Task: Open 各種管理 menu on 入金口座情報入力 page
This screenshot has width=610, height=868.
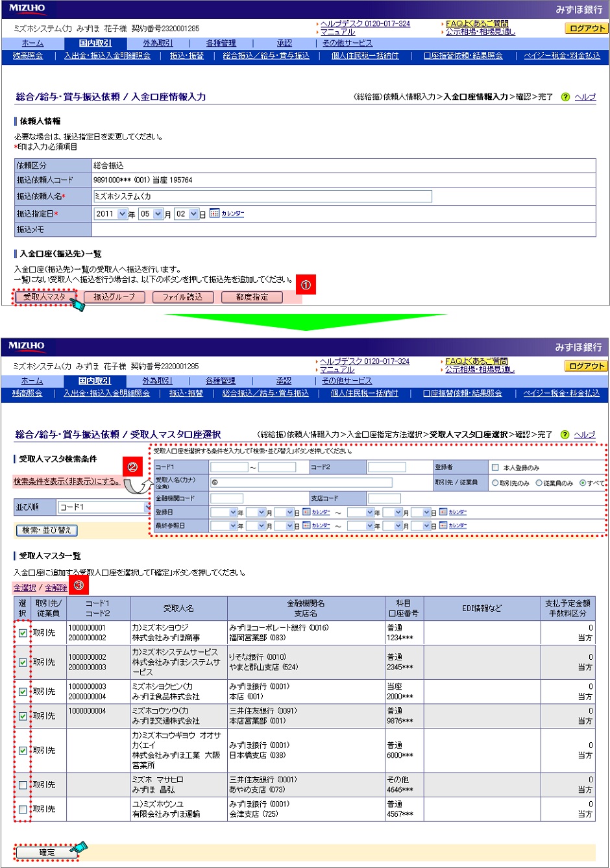Action: tap(221, 43)
